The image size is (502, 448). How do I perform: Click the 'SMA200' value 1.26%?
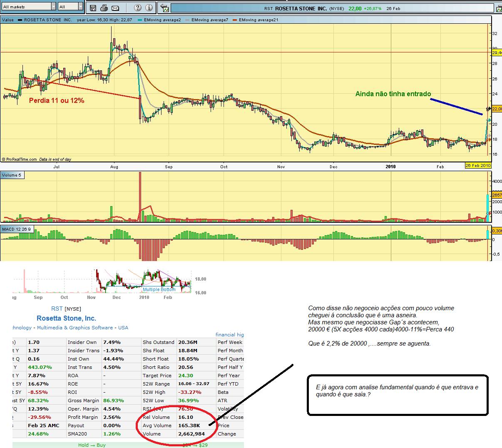(x=112, y=434)
